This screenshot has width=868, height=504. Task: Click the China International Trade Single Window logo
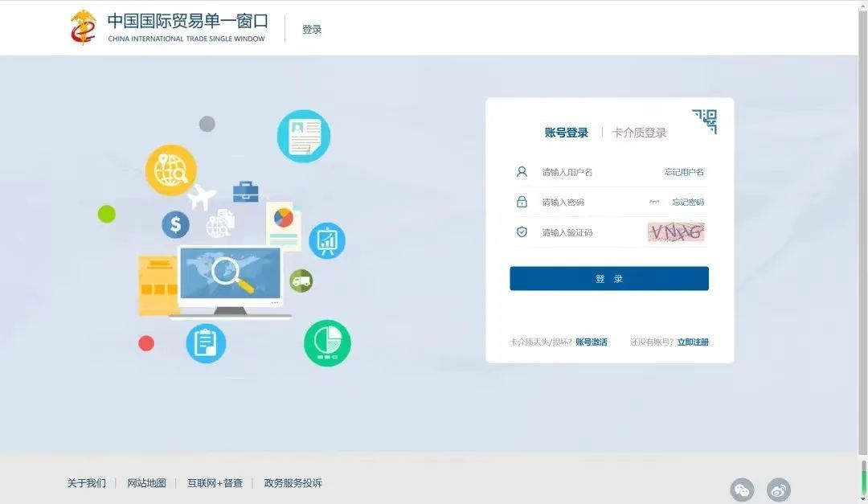[83, 27]
